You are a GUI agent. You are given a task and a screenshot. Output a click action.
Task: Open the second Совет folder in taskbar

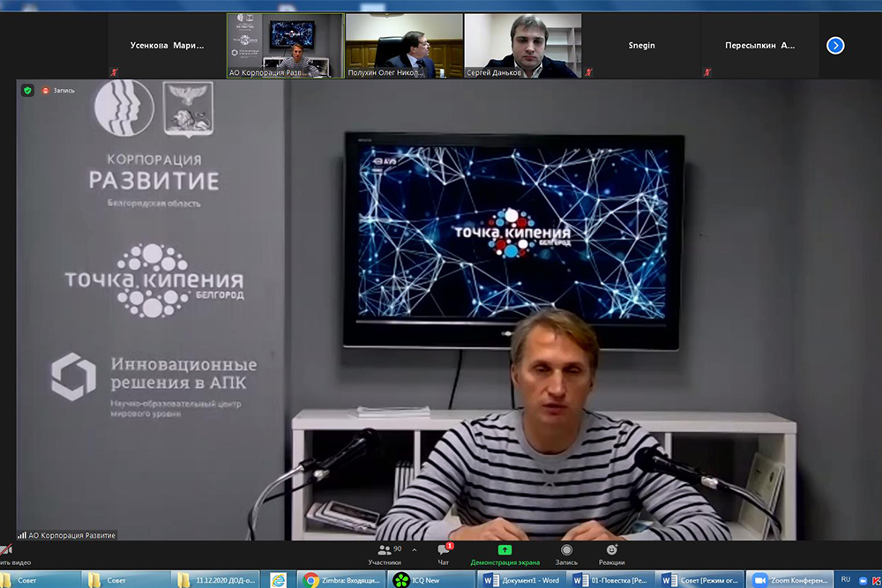[x=128, y=579]
